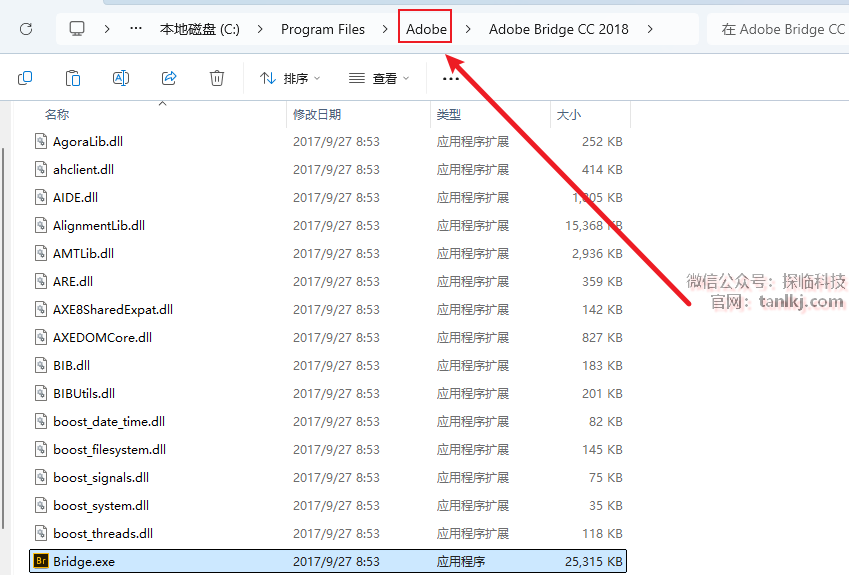Image resolution: width=849 pixels, height=575 pixels.
Task: Copy the selected item with toolbar icon
Action: point(25,78)
